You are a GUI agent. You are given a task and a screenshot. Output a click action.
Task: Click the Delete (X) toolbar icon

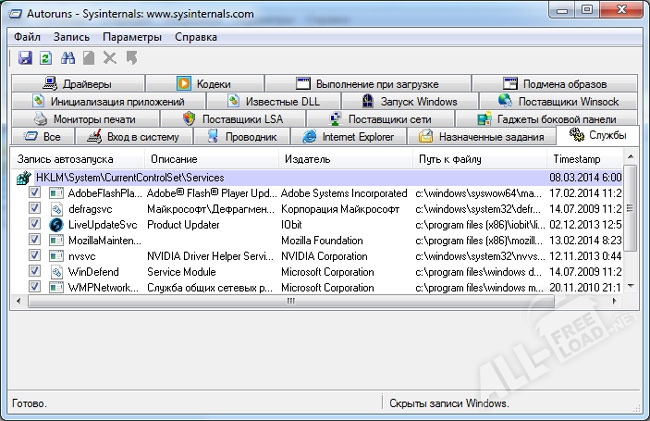click(110, 59)
